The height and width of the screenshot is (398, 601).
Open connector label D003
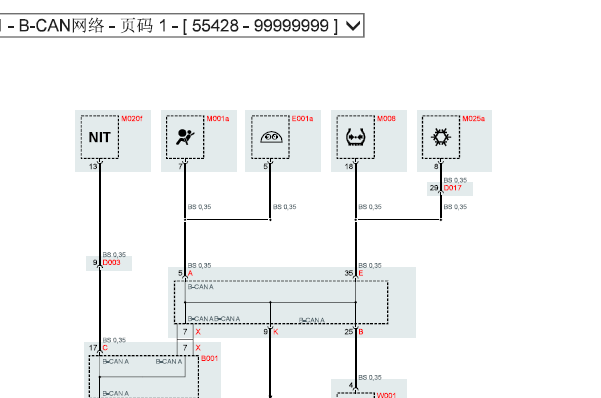coord(112,263)
